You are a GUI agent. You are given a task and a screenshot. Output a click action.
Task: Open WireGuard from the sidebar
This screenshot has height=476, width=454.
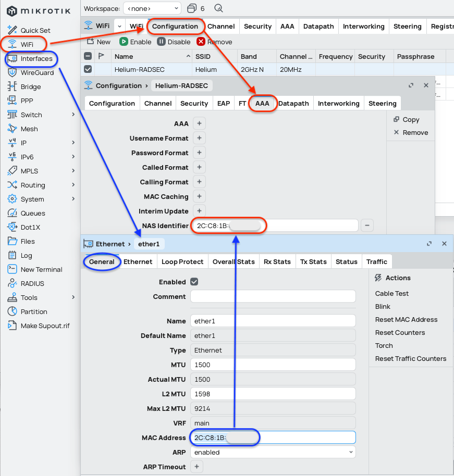[36, 73]
